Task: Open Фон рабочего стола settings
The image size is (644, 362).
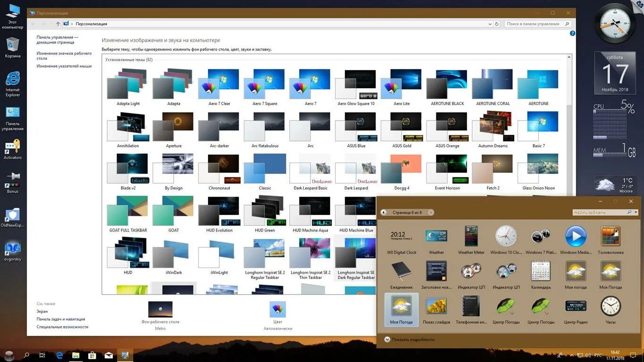Action: click(160, 315)
